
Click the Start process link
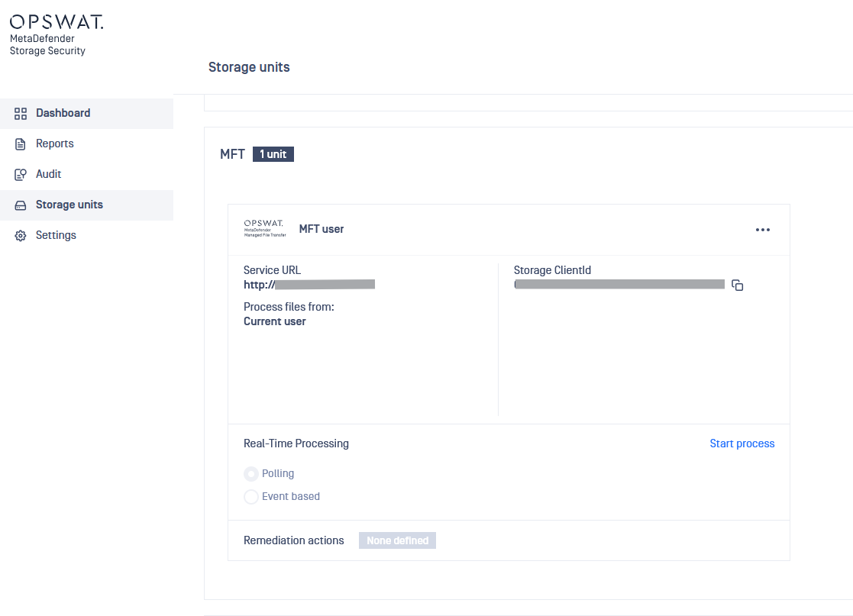coord(742,443)
